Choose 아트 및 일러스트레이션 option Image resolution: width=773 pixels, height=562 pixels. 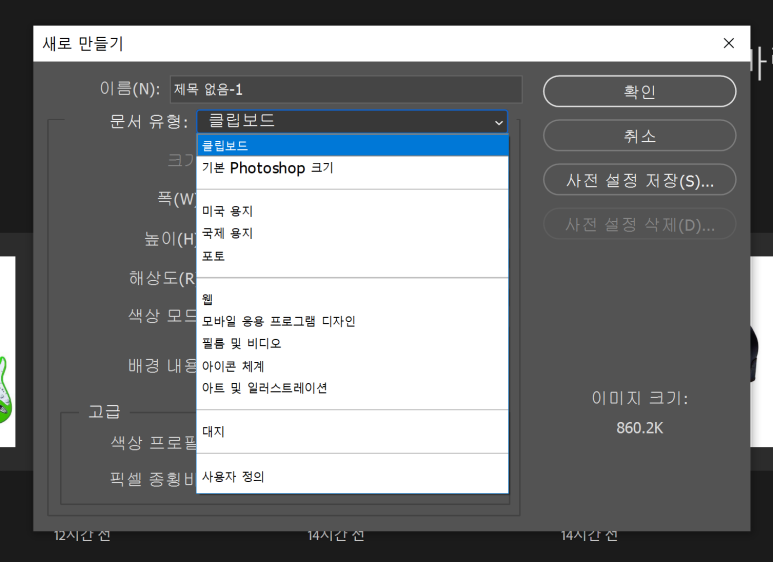click(x=352, y=388)
